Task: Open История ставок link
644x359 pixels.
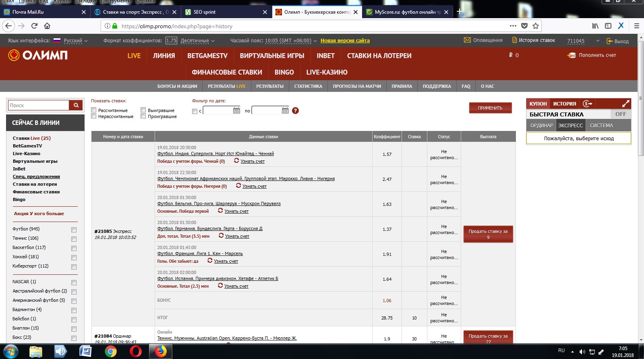Action: click(x=534, y=40)
